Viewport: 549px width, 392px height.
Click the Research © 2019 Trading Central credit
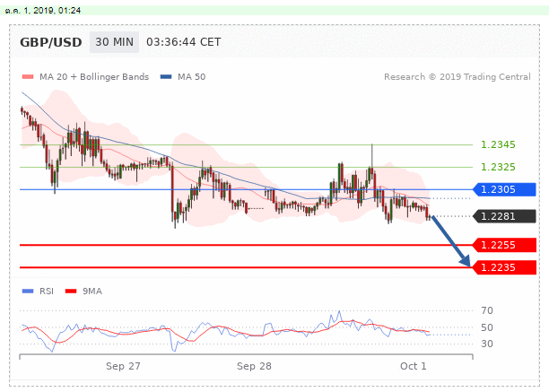click(x=457, y=76)
